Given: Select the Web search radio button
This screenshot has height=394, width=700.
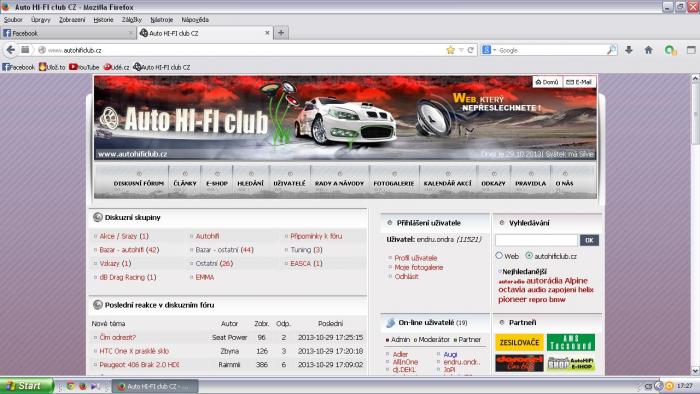Looking at the screenshot, I should [x=499, y=256].
